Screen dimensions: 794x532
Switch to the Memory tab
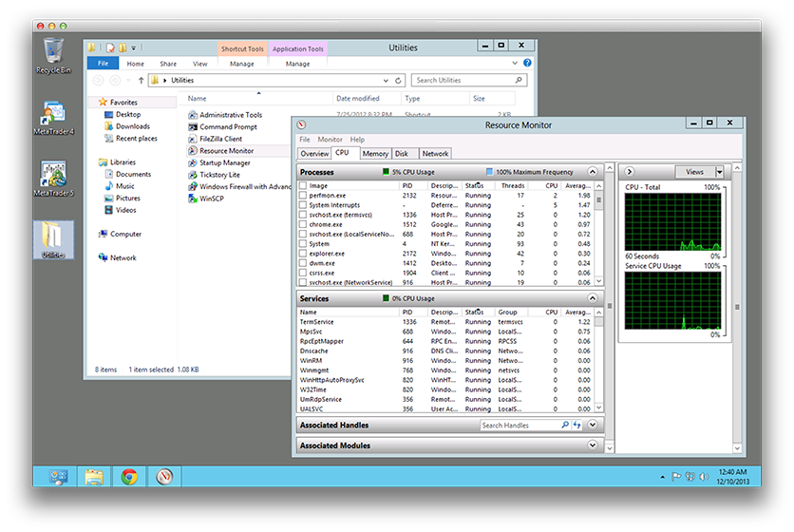tap(375, 153)
